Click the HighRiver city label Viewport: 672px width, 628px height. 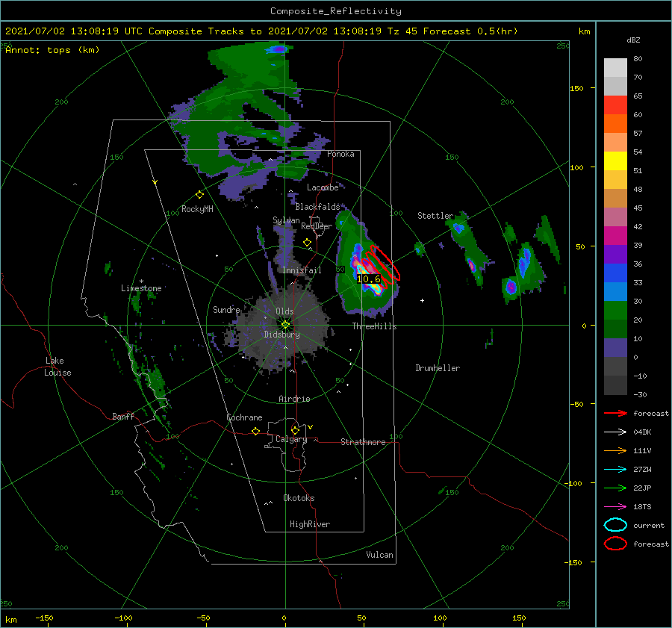click(310, 524)
